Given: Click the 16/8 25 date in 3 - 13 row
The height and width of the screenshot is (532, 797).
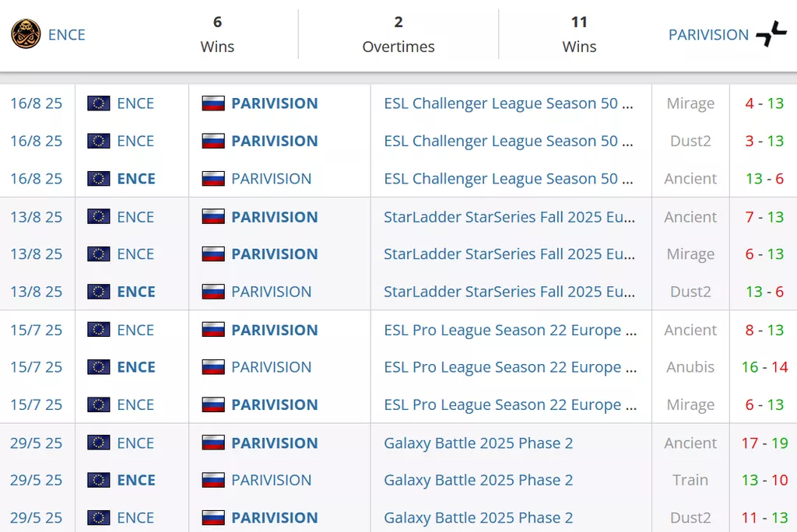Looking at the screenshot, I should tap(36, 141).
